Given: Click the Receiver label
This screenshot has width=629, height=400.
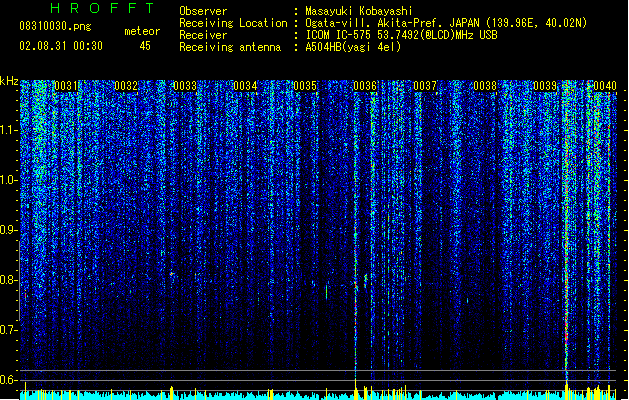Looking at the screenshot, I should point(203,35).
